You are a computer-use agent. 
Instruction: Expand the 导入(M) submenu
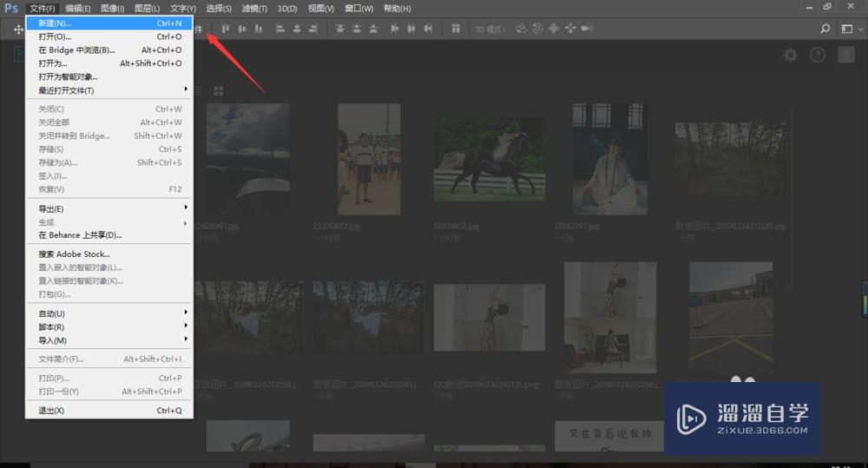pyautogui.click(x=109, y=340)
